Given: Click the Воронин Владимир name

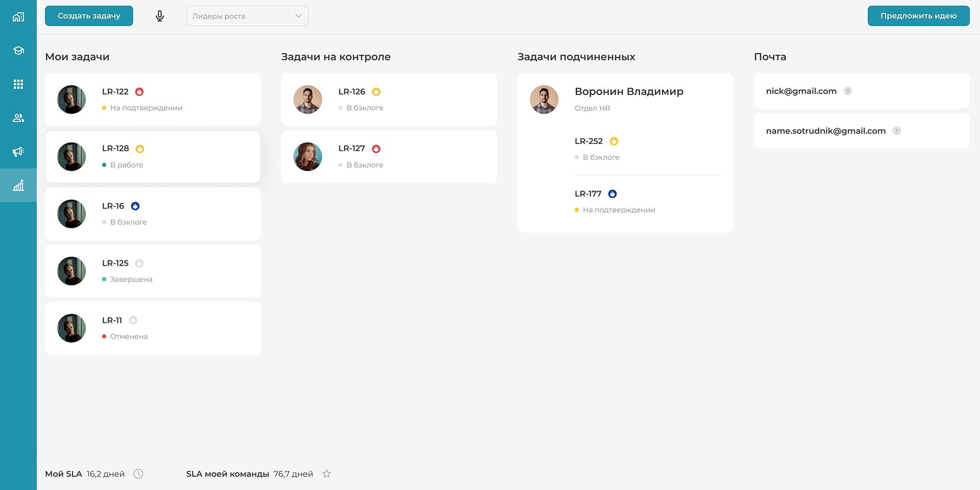Looking at the screenshot, I should 629,91.
